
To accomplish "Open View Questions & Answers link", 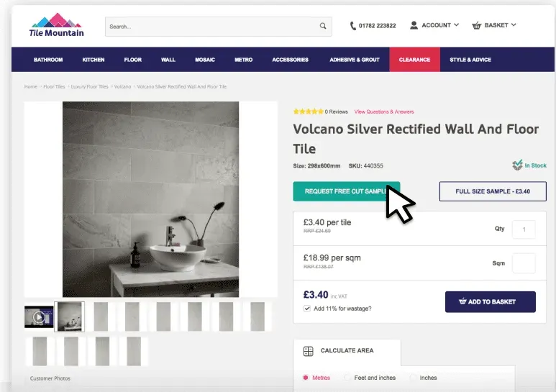I will click(384, 111).
